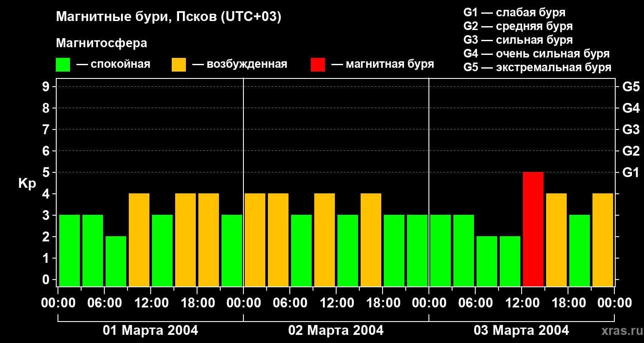Click the xras.ru watermark link
This screenshot has width=644, height=343.
(620, 331)
